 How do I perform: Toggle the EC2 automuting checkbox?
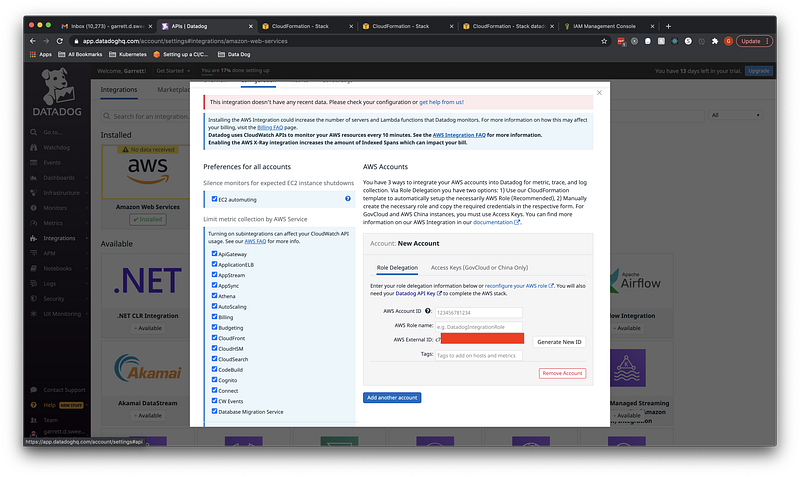(x=214, y=199)
